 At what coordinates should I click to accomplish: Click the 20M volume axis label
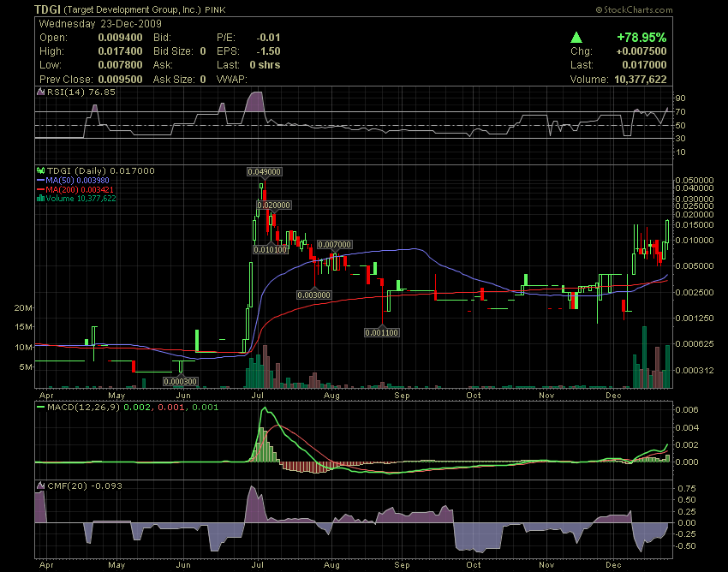pyautogui.click(x=24, y=307)
